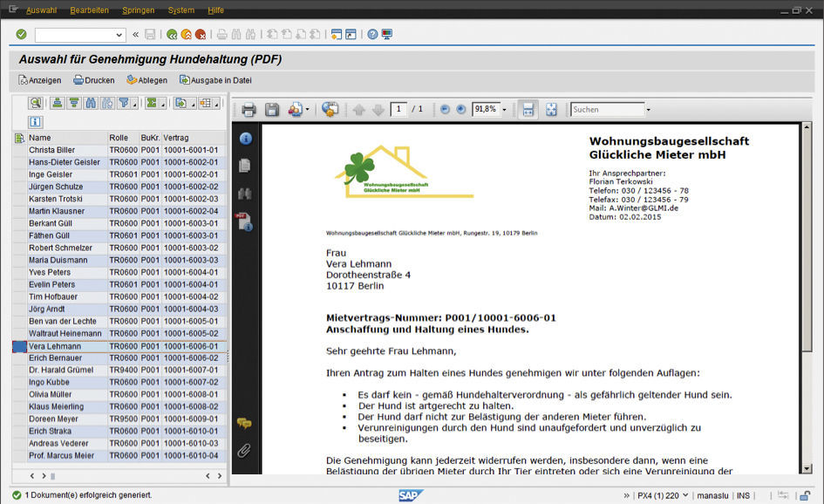Toggle fit-to-width scrolling mode in PDF viewer

(528, 110)
